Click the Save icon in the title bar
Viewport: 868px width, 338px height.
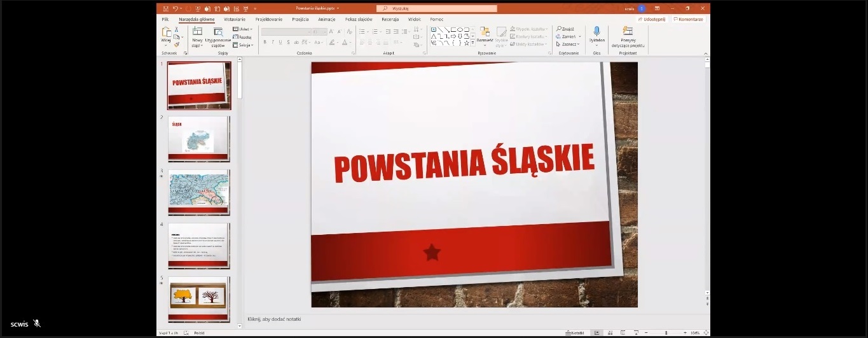coord(165,9)
